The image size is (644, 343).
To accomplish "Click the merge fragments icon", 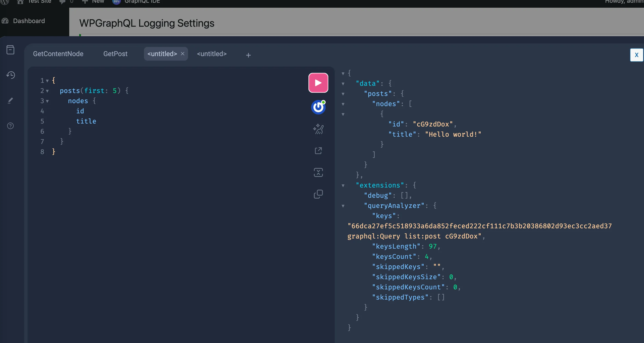I will point(318,172).
